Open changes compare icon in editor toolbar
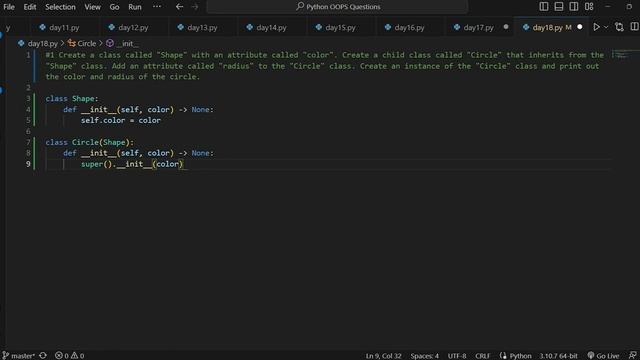The image size is (640, 360). point(619,27)
